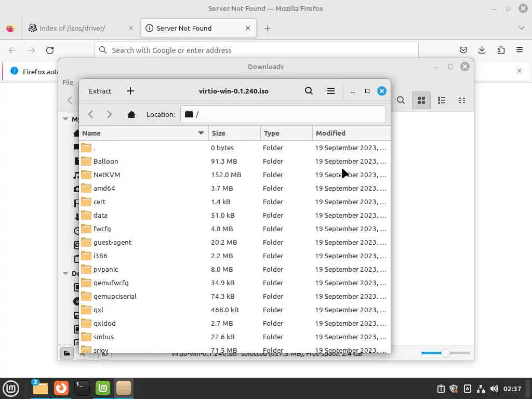Go forward in the archive manager
Image resolution: width=532 pixels, height=399 pixels.
(x=109, y=114)
